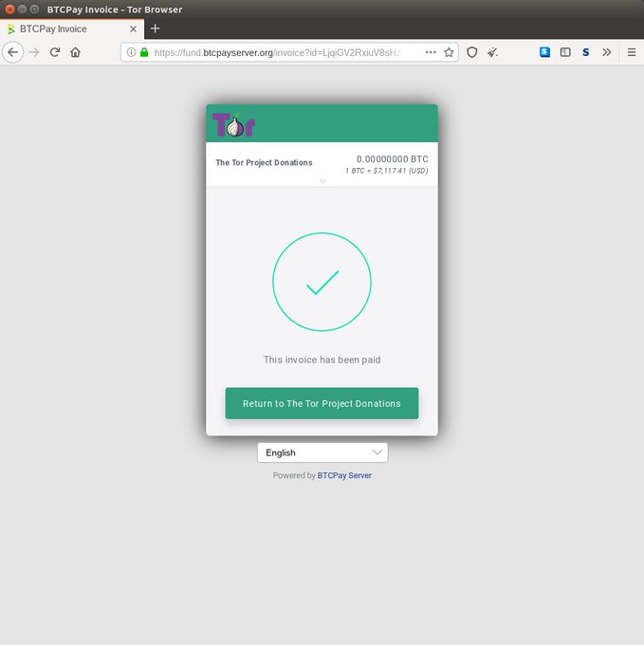
Task: Select the BTCPay Invoice tab
Action: click(x=72, y=28)
